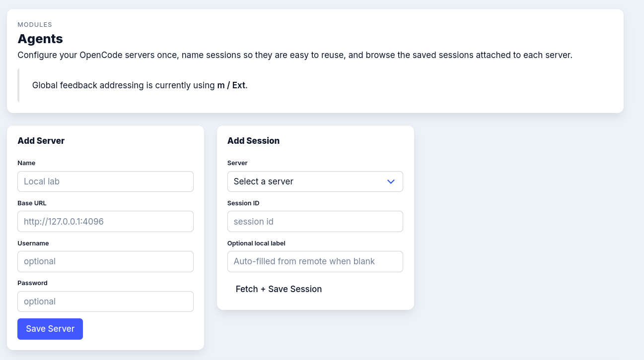The height and width of the screenshot is (360, 644).
Task: Click the Password label above the field
Action: (x=32, y=283)
